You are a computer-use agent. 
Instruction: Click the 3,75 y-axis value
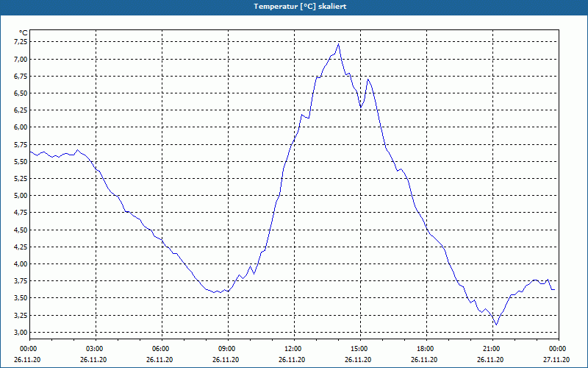(x=21, y=281)
